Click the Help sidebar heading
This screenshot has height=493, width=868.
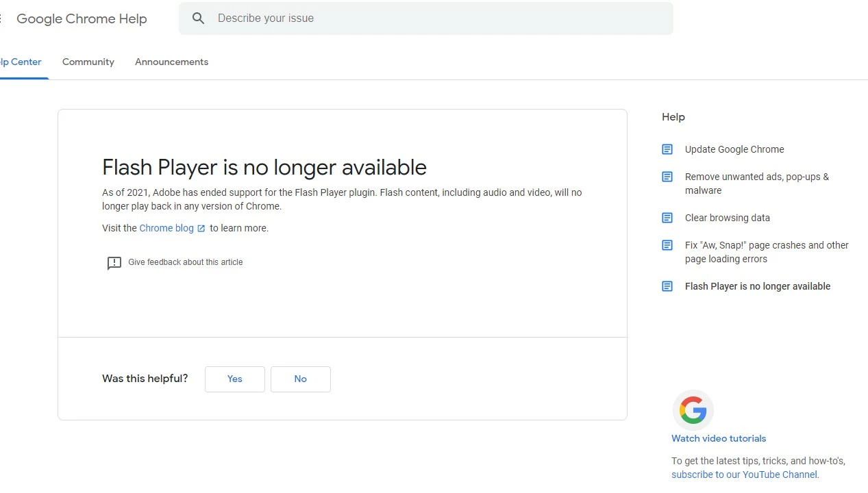click(673, 117)
